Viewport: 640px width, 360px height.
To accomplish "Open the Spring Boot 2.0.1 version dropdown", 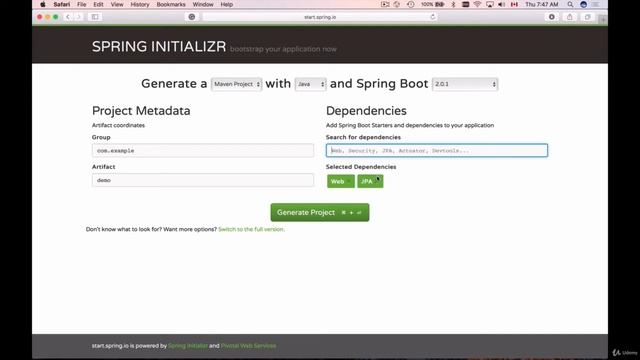I will tap(465, 84).
